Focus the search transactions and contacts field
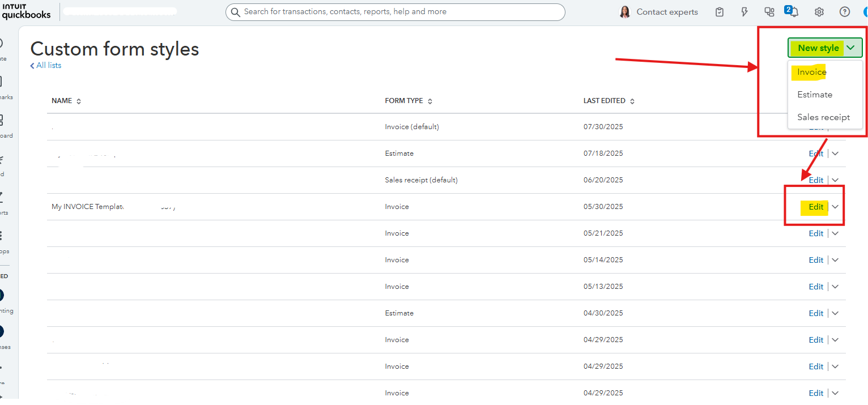This screenshot has height=405, width=868. pyautogui.click(x=395, y=12)
